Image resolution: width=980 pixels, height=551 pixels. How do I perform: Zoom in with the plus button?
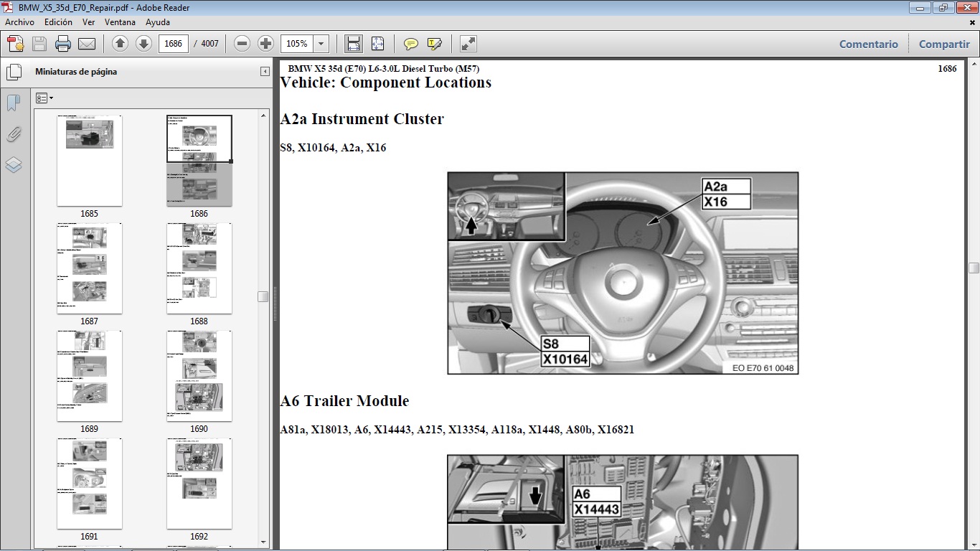click(265, 44)
